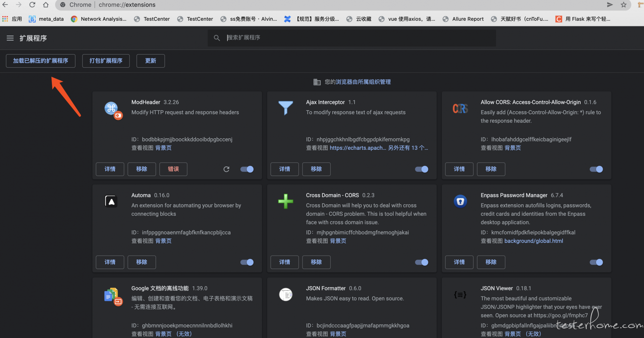This screenshot has height=338, width=644.
Task: Go to browser home page icon
Action: [x=46, y=5]
